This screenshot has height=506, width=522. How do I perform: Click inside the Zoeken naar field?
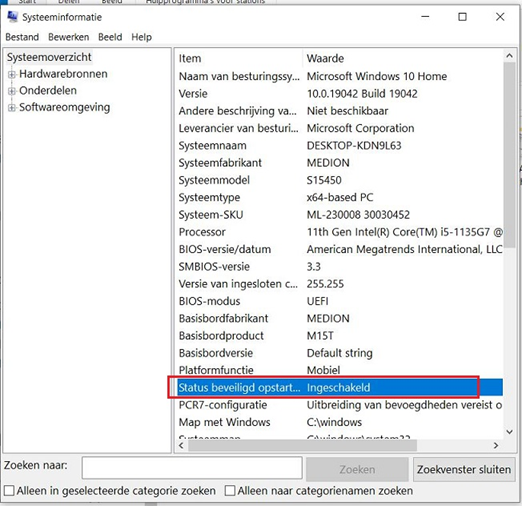(x=192, y=468)
